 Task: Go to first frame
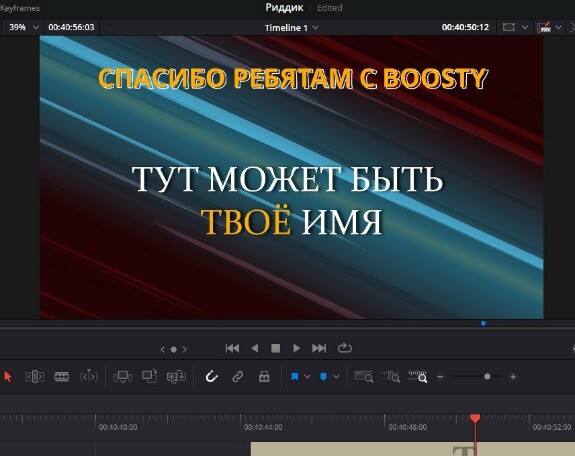(232, 348)
